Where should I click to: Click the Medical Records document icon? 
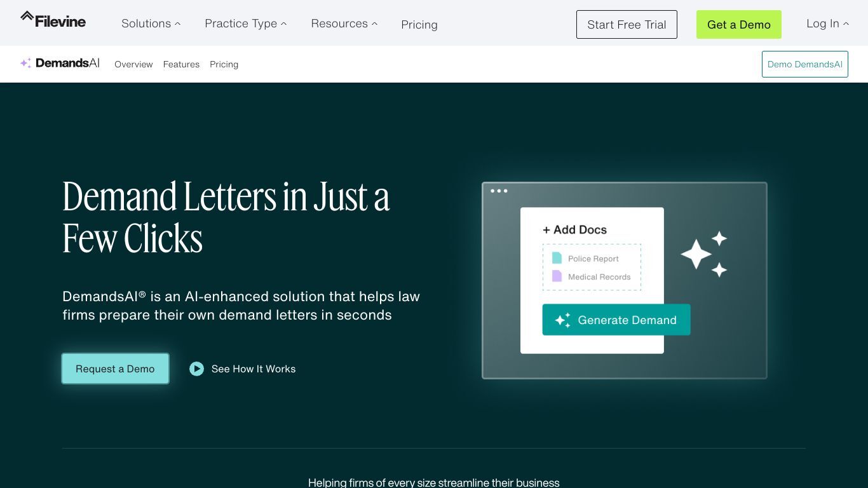pyautogui.click(x=557, y=276)
